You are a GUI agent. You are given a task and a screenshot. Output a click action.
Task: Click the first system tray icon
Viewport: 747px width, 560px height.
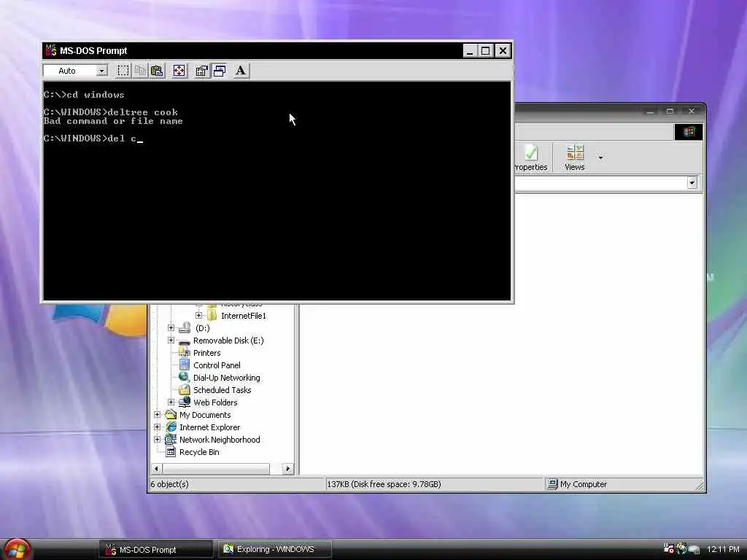pos(668,549)
